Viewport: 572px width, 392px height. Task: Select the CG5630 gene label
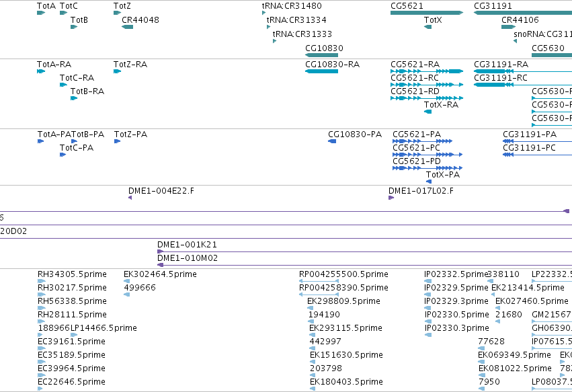tap(548, 48)
